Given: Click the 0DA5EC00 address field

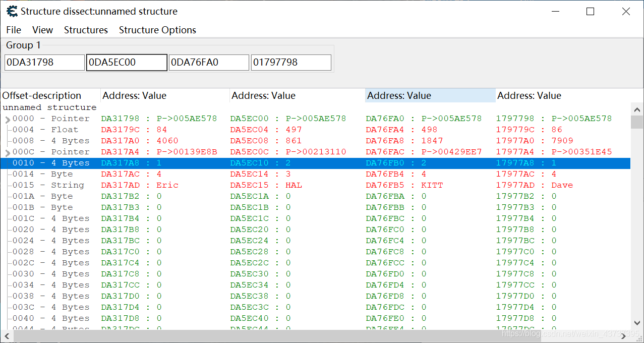Looking at the screenshot, I should [x=127, y=63].
